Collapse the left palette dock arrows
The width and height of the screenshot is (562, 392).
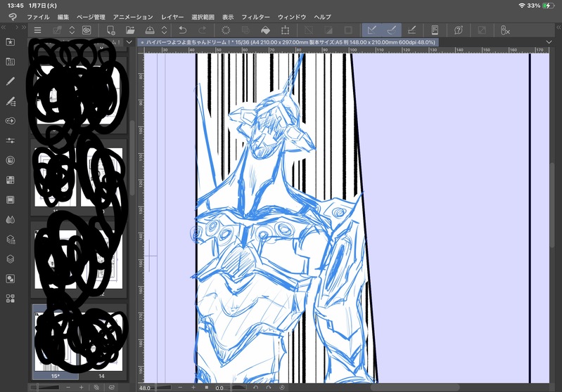click(4, 27)
